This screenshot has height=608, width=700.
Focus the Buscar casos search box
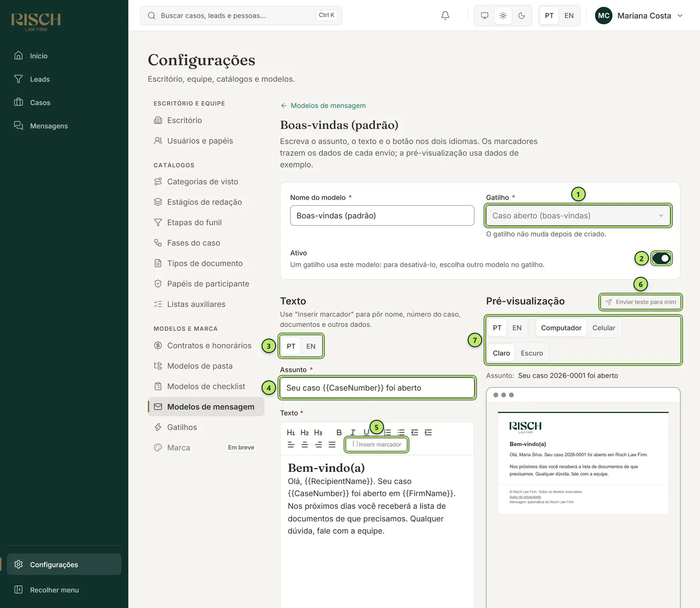(x=241, y=16)
